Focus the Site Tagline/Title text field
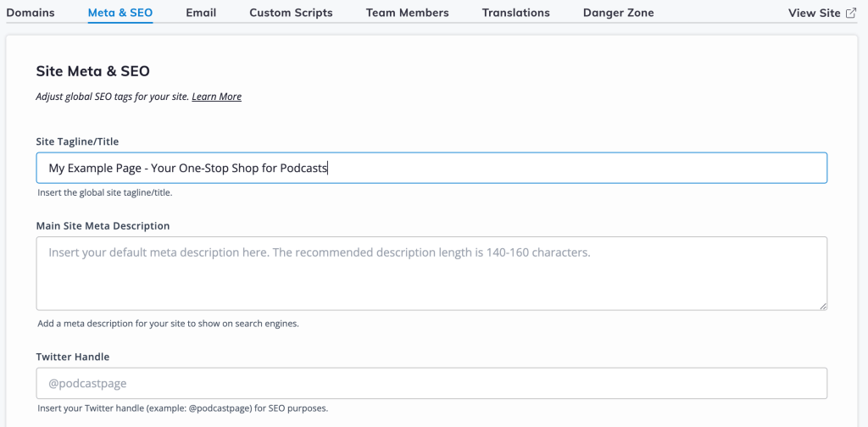Viewport: 868px width, 427px height. (x=431, y=168)
